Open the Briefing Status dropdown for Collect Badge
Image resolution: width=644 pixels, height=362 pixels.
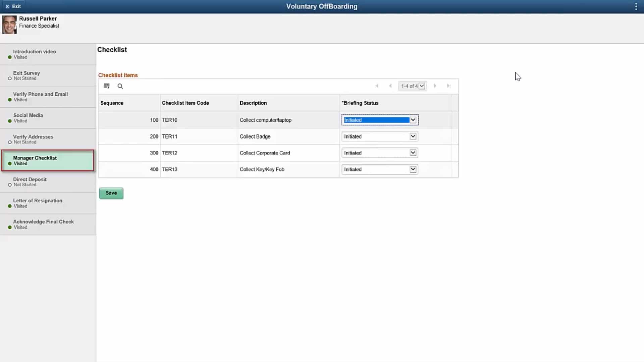pos(413,136)
